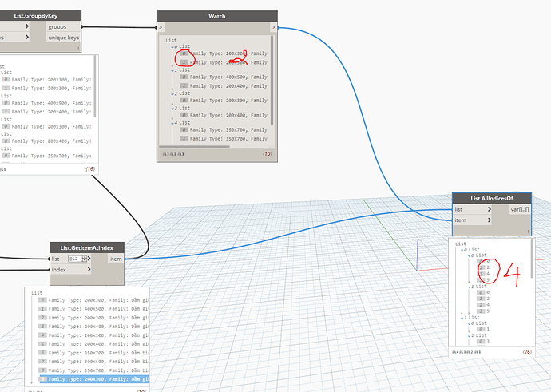Image resolution: width=551 pixels, height=392 pixels.
Task: Collapse the '2 List' group in Watch node
Action: [x=172, y=94]
